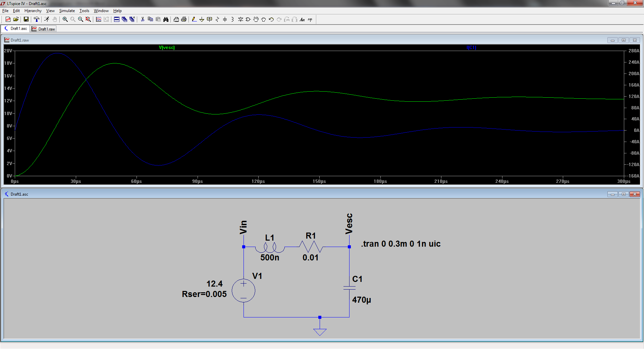
Task: Open Find with the binoculars icon
Action: [166, 19]
